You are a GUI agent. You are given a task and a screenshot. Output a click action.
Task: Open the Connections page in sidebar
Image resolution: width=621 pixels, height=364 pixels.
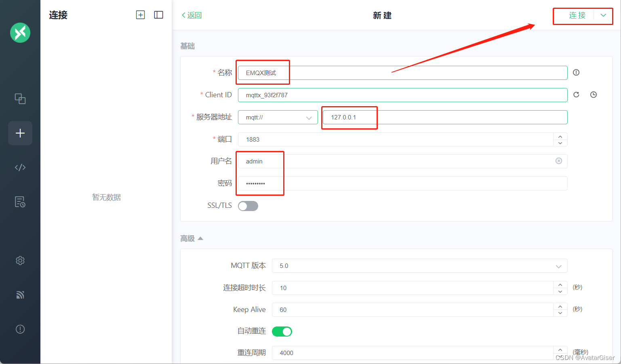[20, 98]
